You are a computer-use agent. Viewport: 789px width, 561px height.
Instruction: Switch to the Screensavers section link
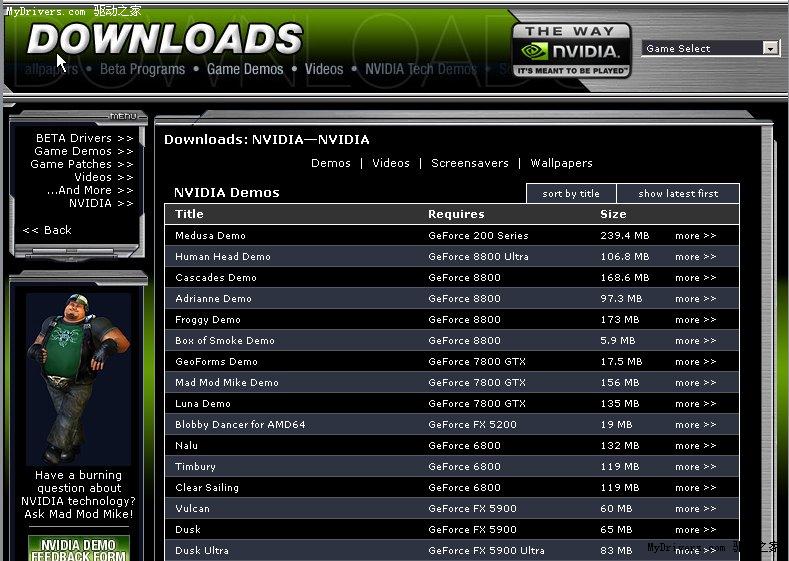[x=470, y=163]
